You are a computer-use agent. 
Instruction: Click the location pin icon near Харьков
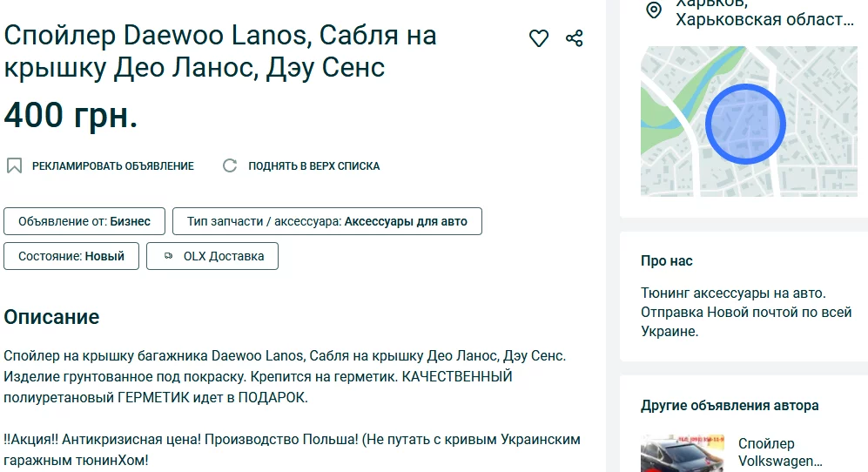pos(653,10)
